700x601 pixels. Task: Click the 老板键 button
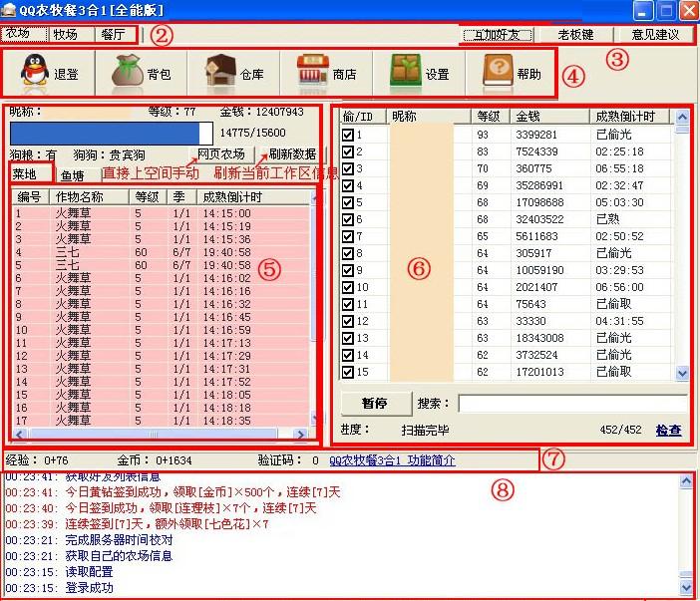[x=575, y=34]
